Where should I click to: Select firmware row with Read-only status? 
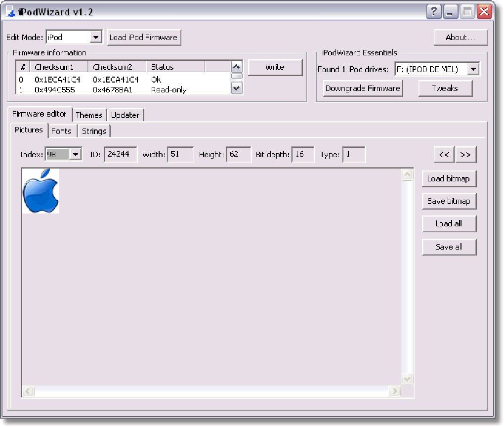[x=124, y=90]
